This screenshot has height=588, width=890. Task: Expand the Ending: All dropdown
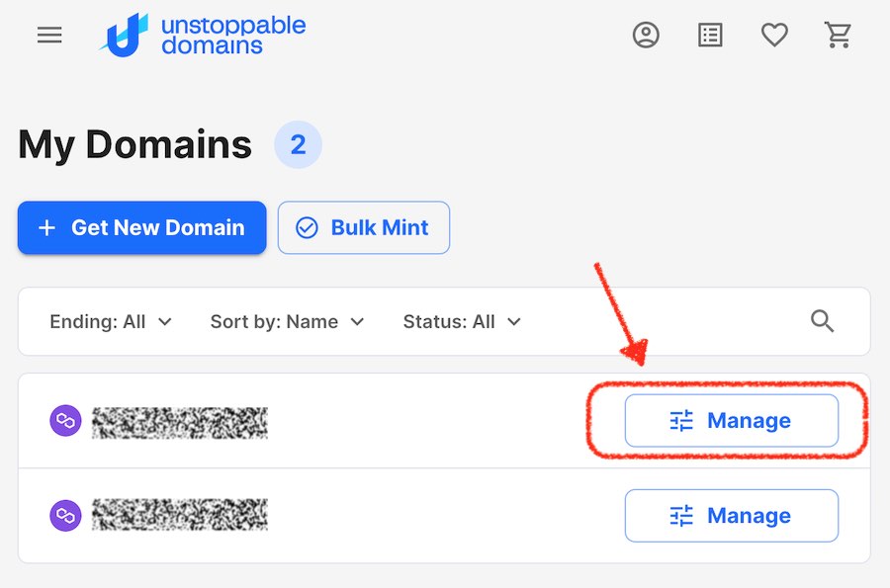coord(111,321)
